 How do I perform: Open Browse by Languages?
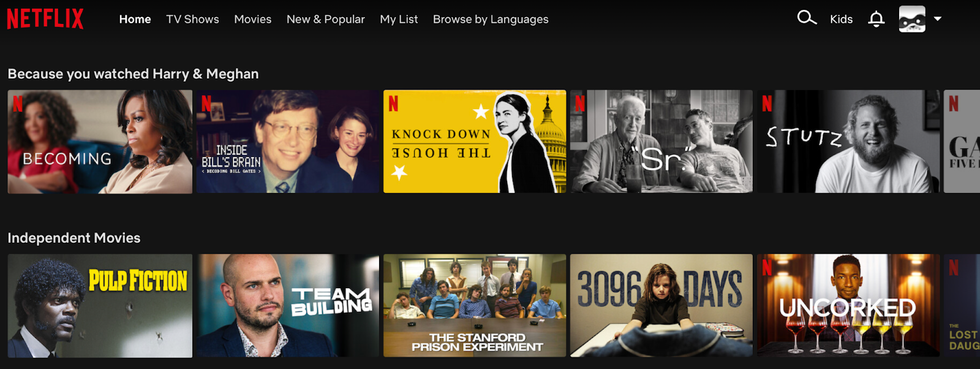(x=491, y=19)
